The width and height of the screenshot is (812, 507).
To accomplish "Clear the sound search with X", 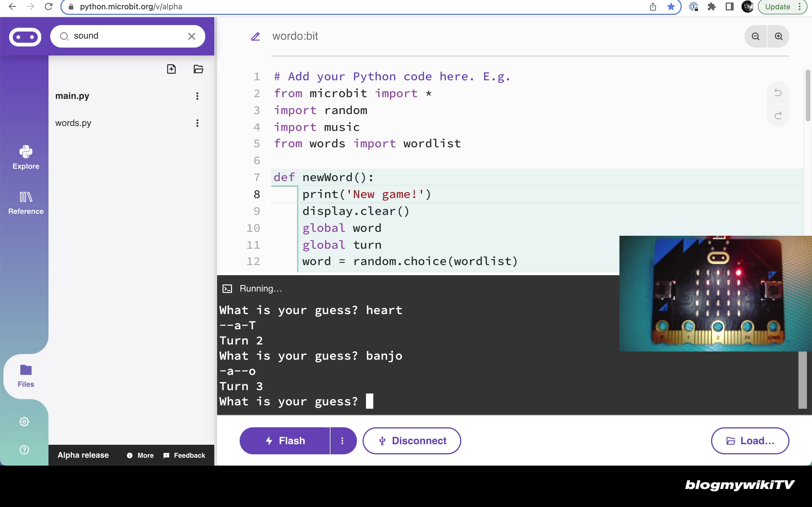I will [x=192, y=36].
